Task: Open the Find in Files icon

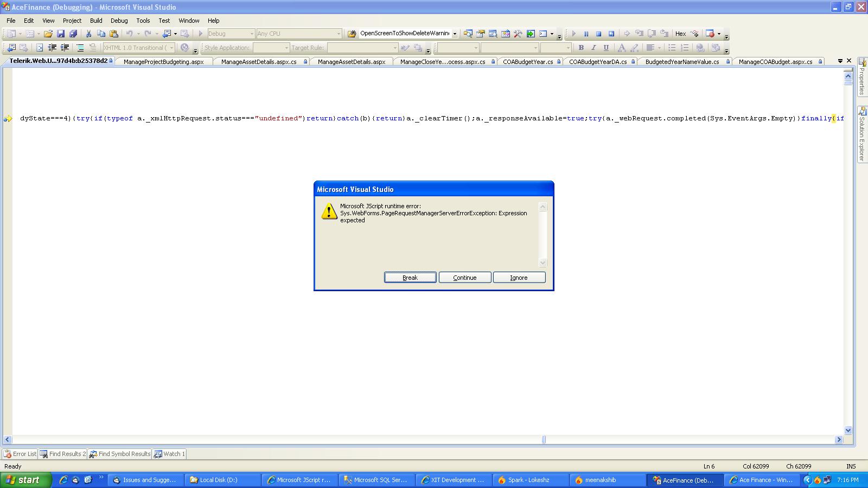Action: pos(352,34)
